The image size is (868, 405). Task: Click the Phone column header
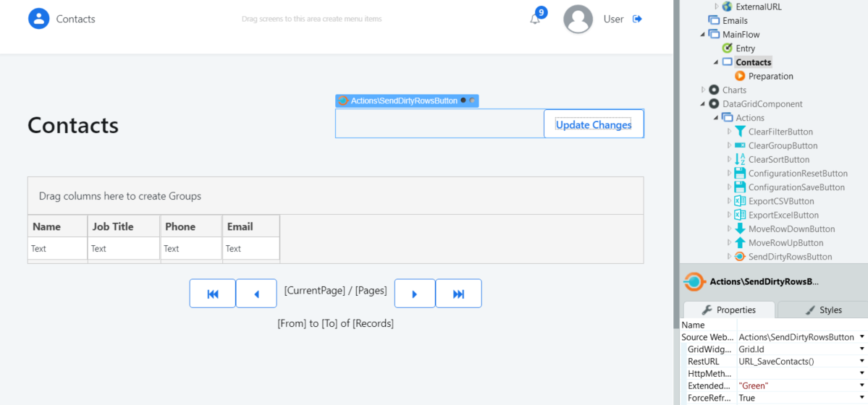(191, 226)
